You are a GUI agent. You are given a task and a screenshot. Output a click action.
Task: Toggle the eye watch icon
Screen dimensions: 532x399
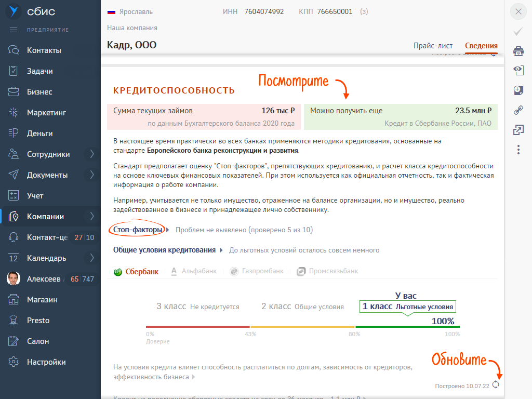pyautogui.click(x=518, y=70)
